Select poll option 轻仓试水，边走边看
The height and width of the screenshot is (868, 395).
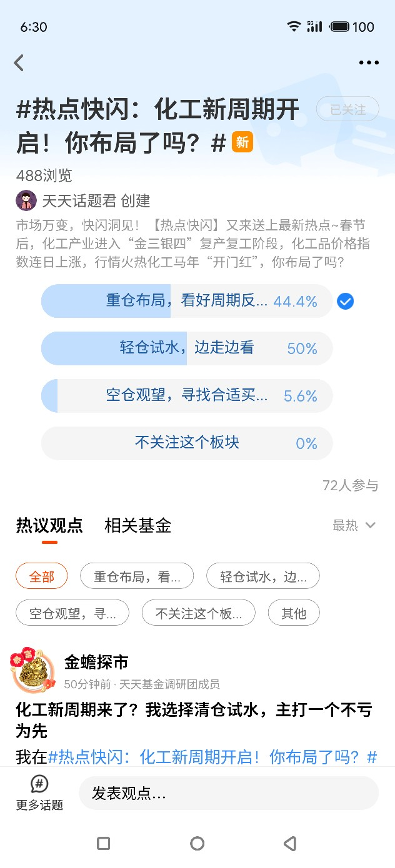(187, 348)
